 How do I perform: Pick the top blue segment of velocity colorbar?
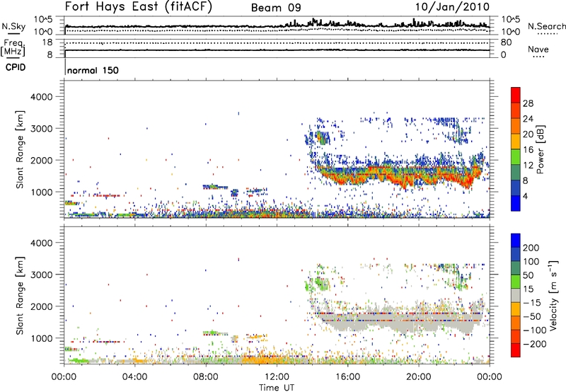[516, 241]
